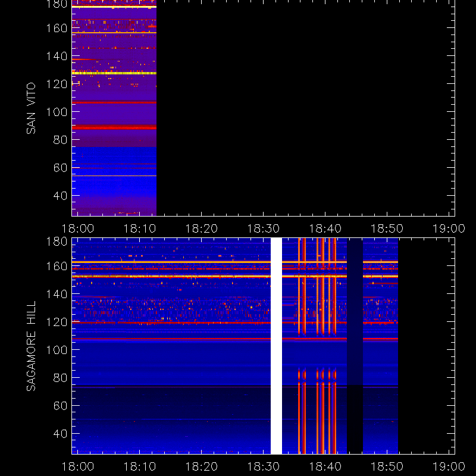The height and width of the screenshot is (476, 476).
Task: Click 18:50 time label under the SAN VITO plot
Action: click(x=387, y=228)
